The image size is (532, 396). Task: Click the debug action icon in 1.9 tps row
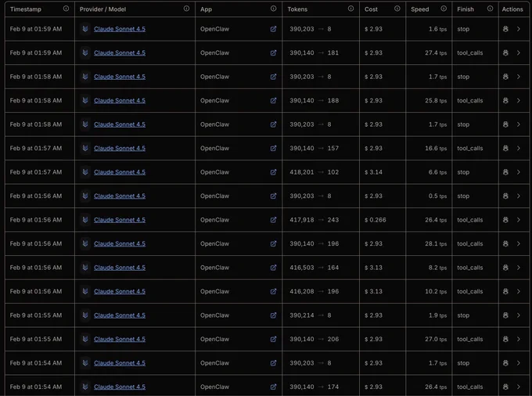(505, 315)
